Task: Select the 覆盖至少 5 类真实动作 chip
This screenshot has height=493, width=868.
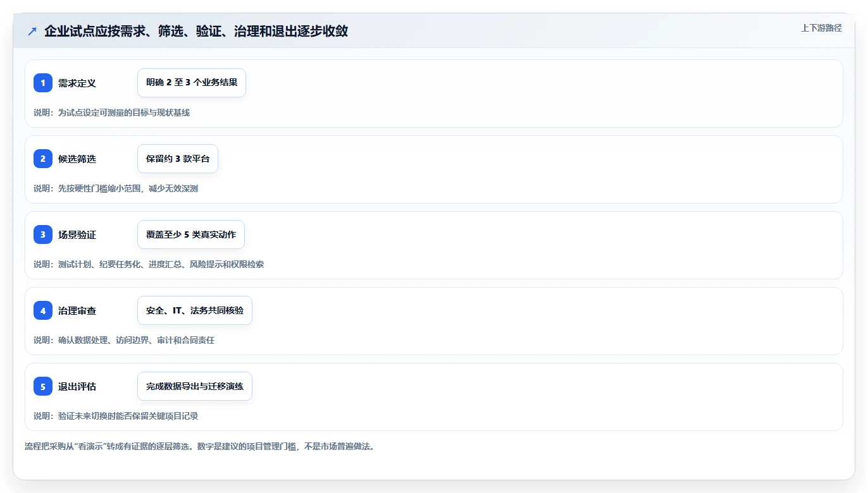Action: (x=191, y=234)
